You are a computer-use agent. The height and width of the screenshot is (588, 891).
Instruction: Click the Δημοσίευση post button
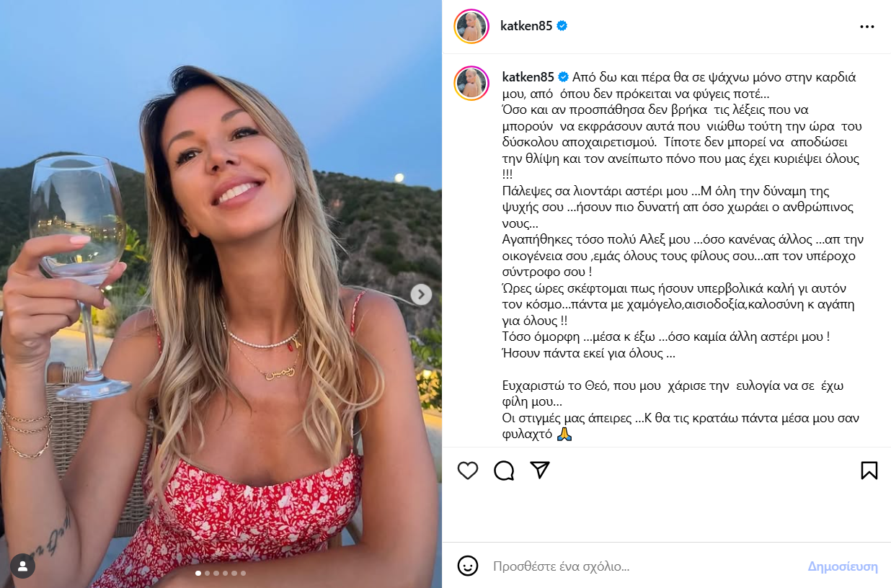tap(843, 566)
